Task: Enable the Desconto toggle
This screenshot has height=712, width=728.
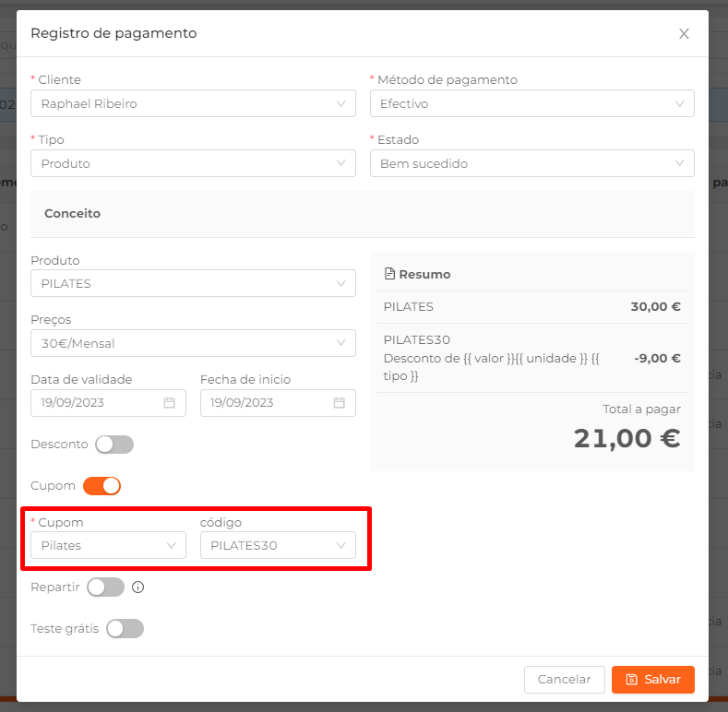Action: [114, 445]
